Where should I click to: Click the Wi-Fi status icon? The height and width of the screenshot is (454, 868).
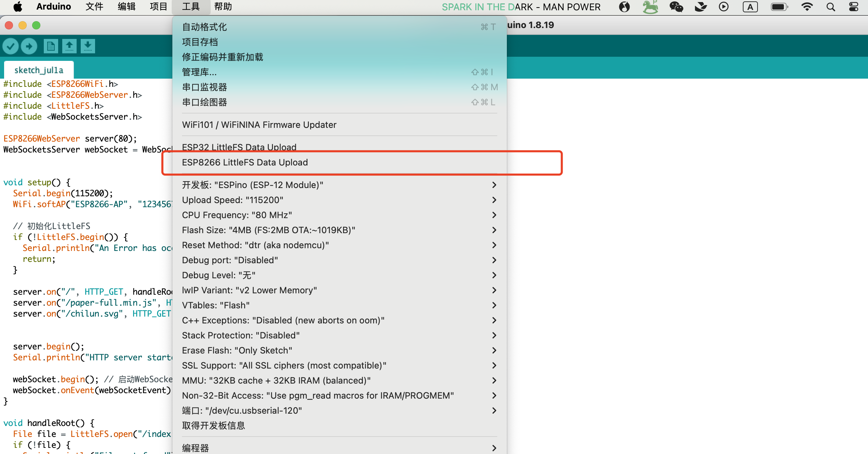(807, 7)
